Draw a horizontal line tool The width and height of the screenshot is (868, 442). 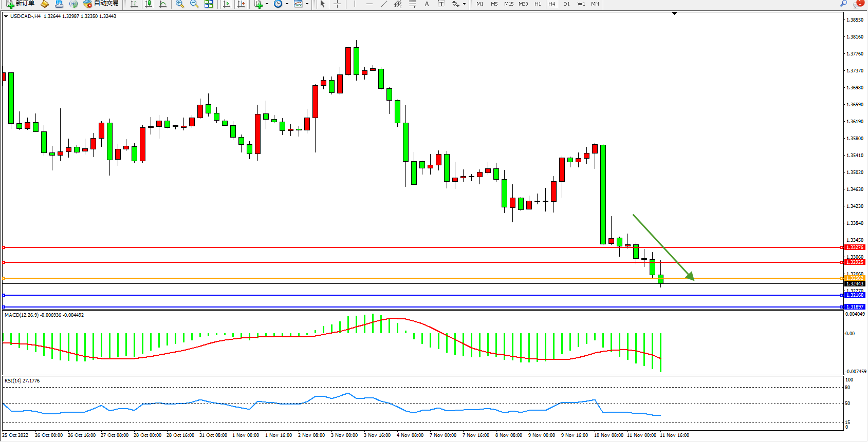point(369,4)
